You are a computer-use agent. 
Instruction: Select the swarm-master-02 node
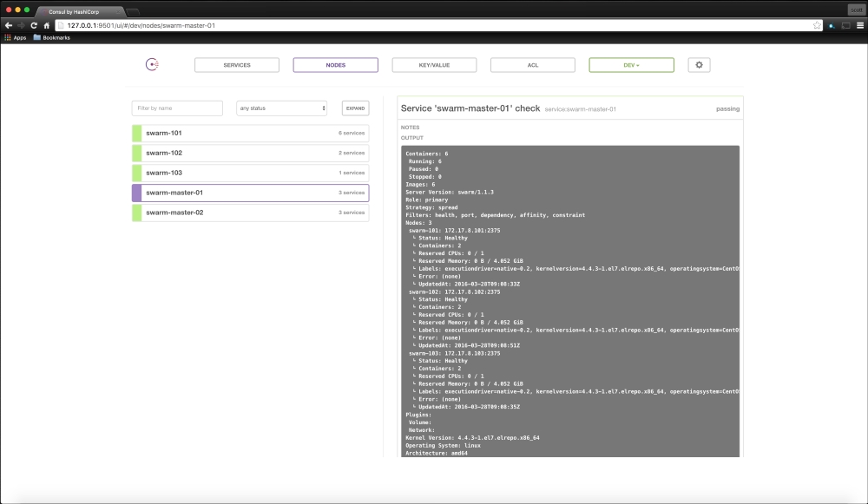pyautogui.click(x=250, y=213)
